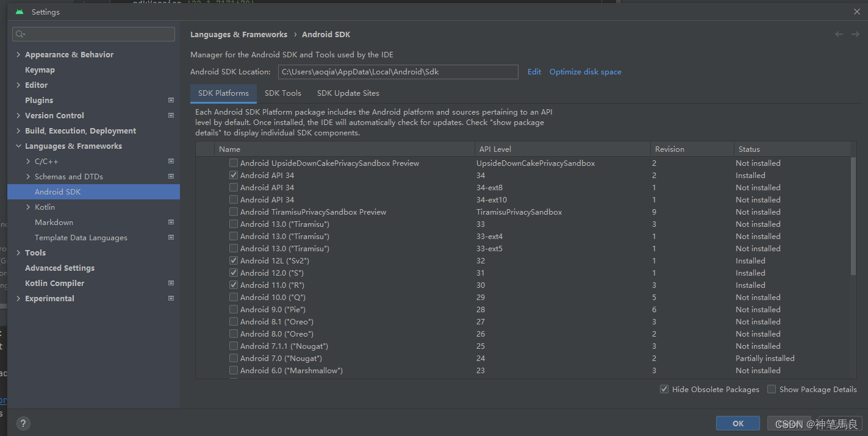Open Advanced Settings page

60,268
